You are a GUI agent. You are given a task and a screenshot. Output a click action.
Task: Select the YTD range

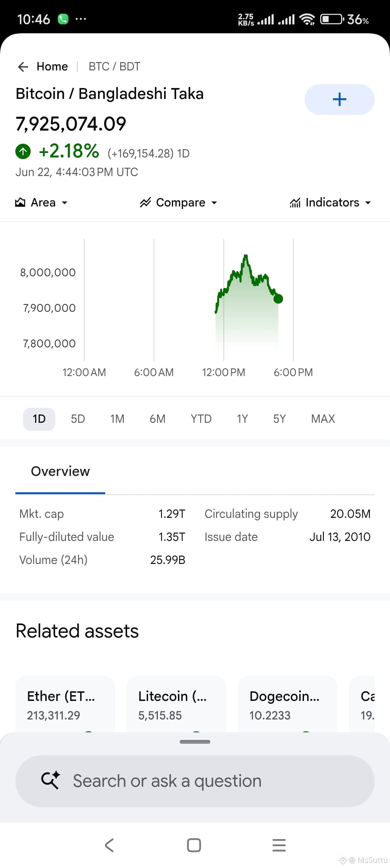click(x=201, y=419)
